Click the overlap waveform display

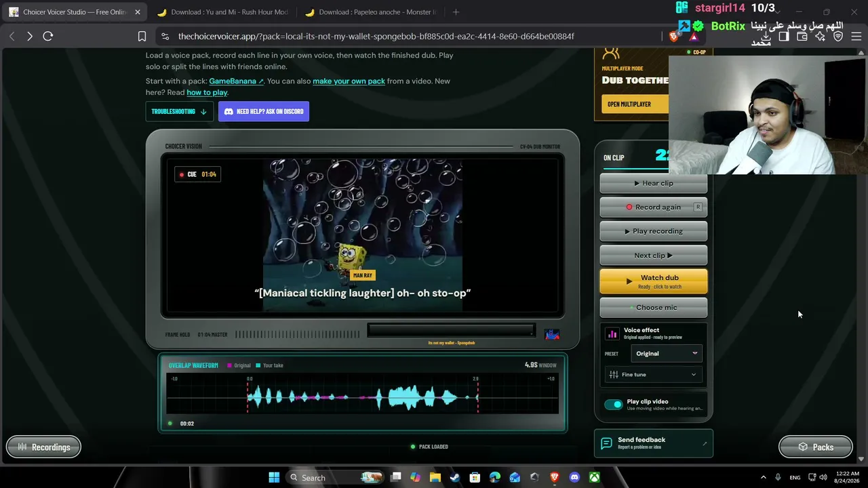tap(363, 394)
